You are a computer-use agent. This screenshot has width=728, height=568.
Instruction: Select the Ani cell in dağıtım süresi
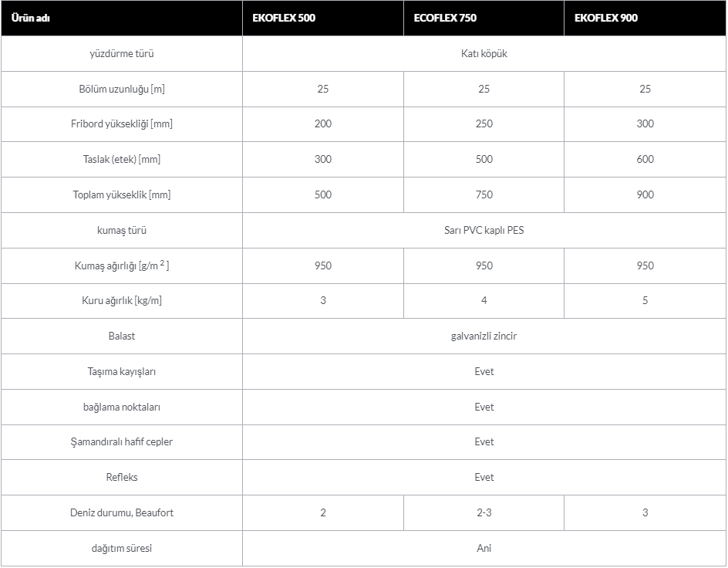[x=484, y=548]
